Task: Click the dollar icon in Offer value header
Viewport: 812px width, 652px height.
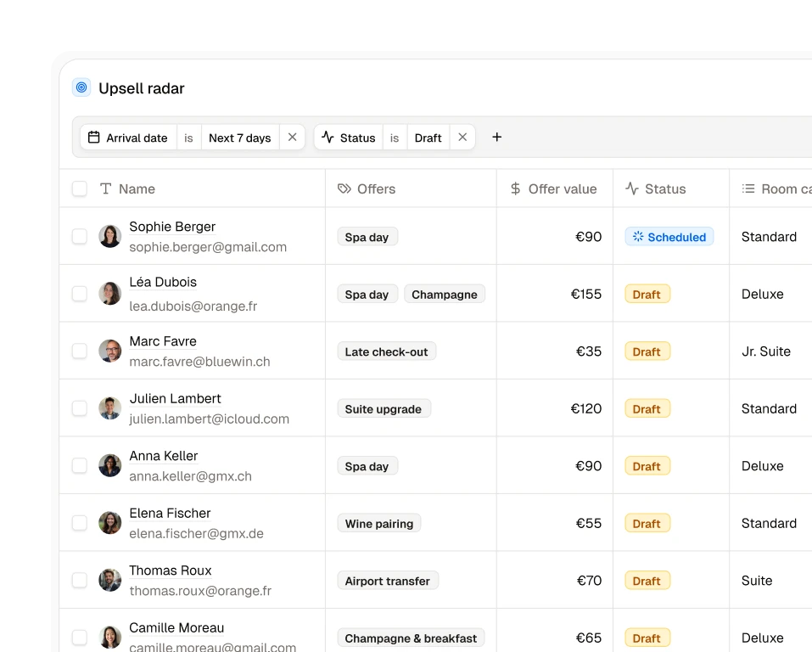Action: coord(515,188)
